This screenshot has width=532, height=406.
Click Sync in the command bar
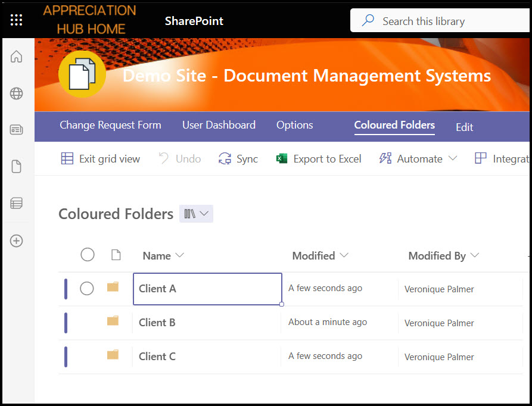point(238,159)
